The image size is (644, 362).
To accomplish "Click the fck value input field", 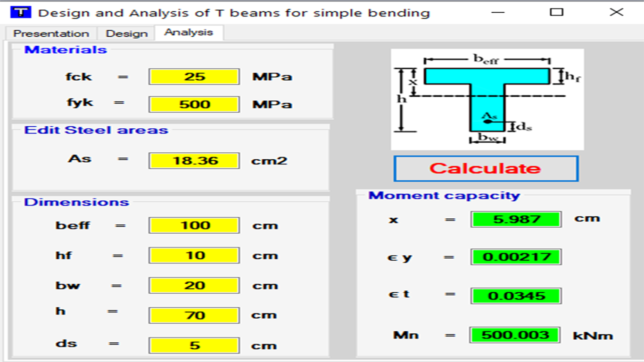I will click(194, 76).
